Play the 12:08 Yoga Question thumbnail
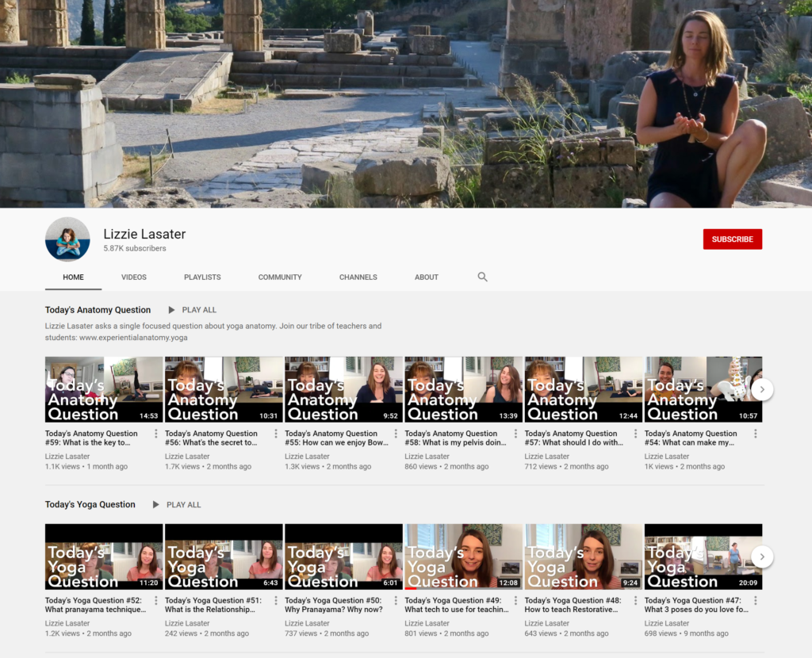The height and width of the screenshot is (658, 812). [x=463, y=557]
